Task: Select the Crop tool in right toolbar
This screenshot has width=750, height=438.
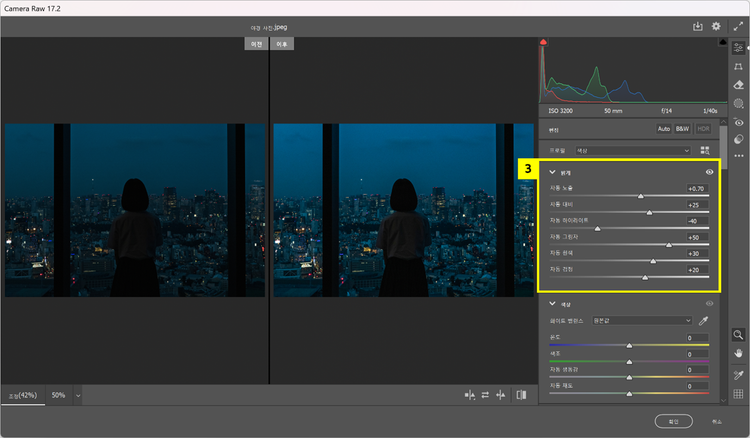Action: pos(739,66)
